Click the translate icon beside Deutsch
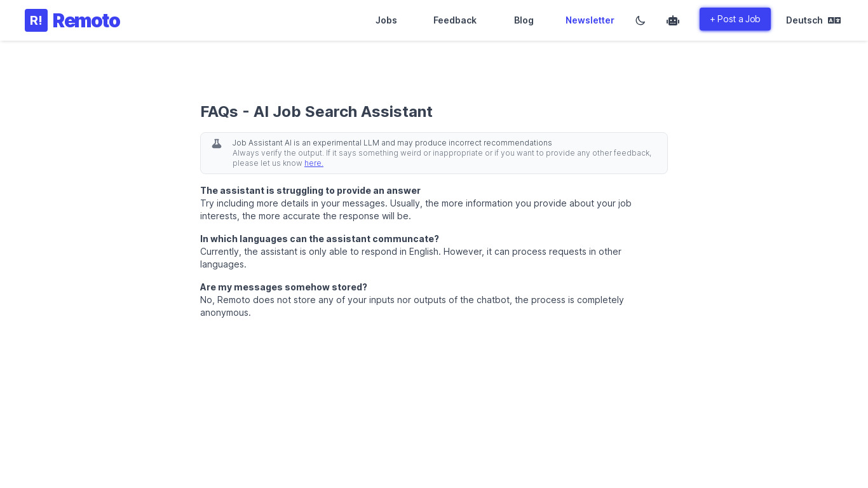 click(x=834, y=20)
